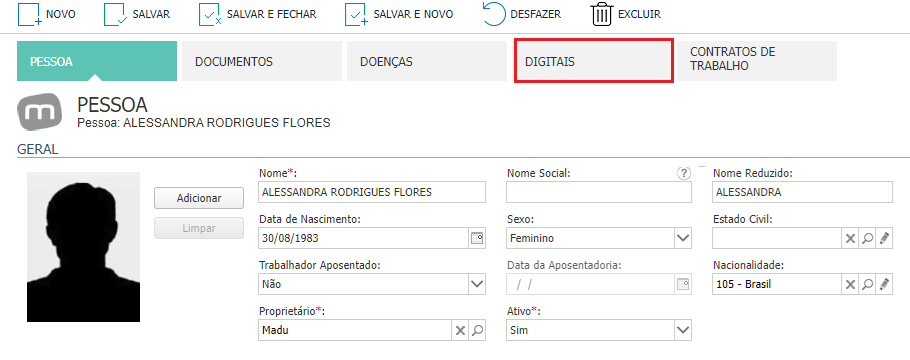The width and height of the screenshot is (910, 360).
Task: Click the Salvar e Fechar icon
Action: coord(210,15)
